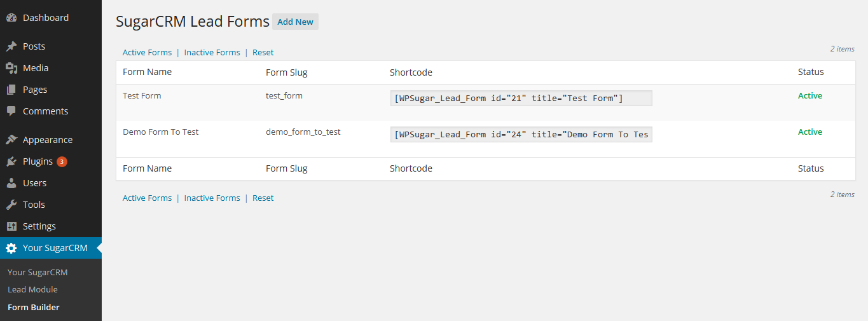Click the bottom Reset link
This screenshot has height=321, width=868.
pos(263,198)
